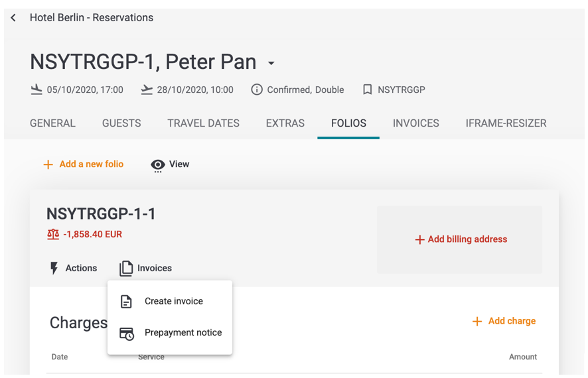Click the bookmark icon beside NSYTRGGP
The width and height of the screenshot is (588, 378).
tap(367, 90)
